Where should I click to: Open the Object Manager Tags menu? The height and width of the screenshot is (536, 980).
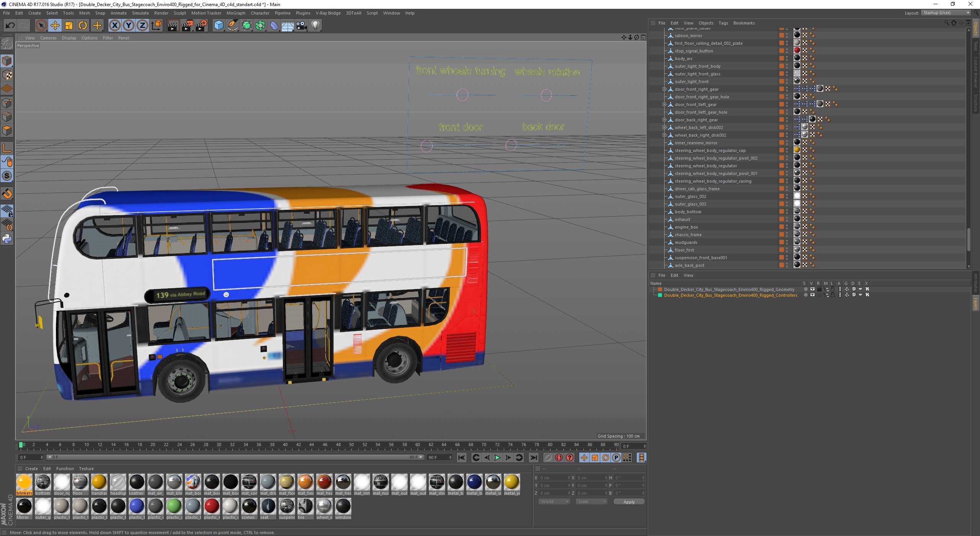723,23
